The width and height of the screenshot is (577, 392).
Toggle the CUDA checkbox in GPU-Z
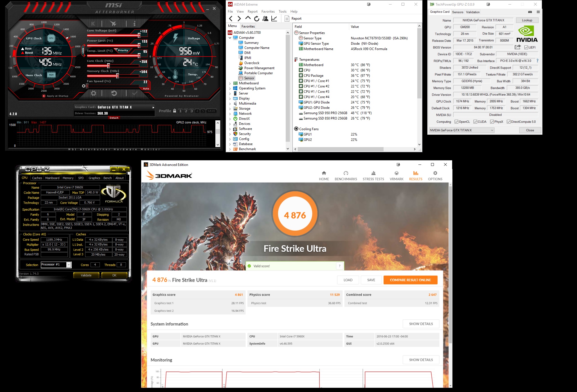475,122
